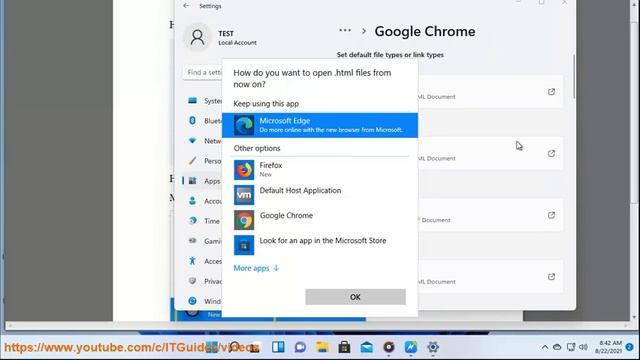Screen dimensions: 640x360
Task: Launch Microsoft Store from the taskbar
Action: [x=344, y=347]
